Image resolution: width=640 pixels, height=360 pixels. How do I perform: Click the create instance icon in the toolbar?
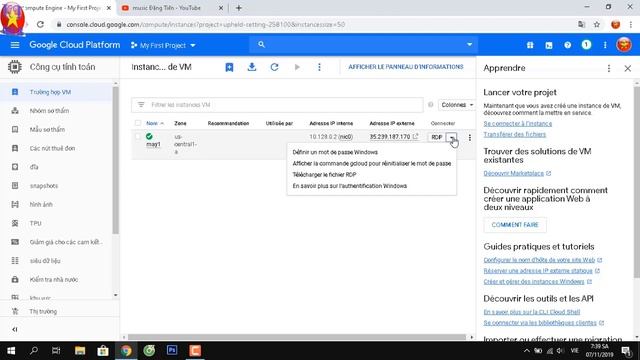pos(229,67)
